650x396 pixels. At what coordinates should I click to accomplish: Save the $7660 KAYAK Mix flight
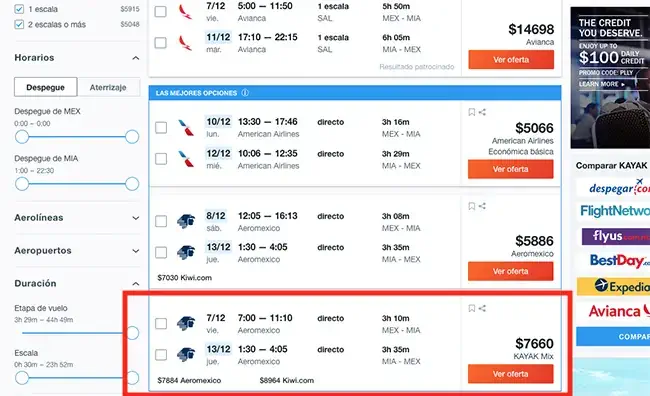click(471, 308)
